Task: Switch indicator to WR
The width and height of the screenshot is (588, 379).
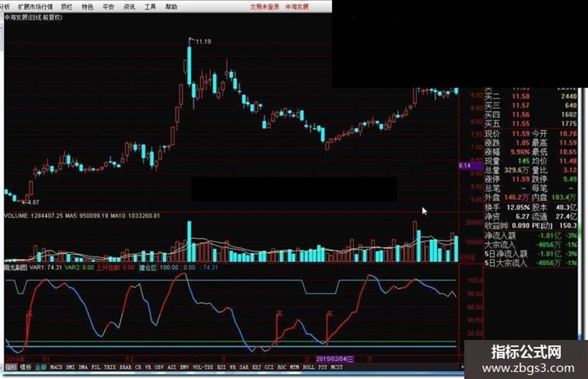Action: click(233, 367)
